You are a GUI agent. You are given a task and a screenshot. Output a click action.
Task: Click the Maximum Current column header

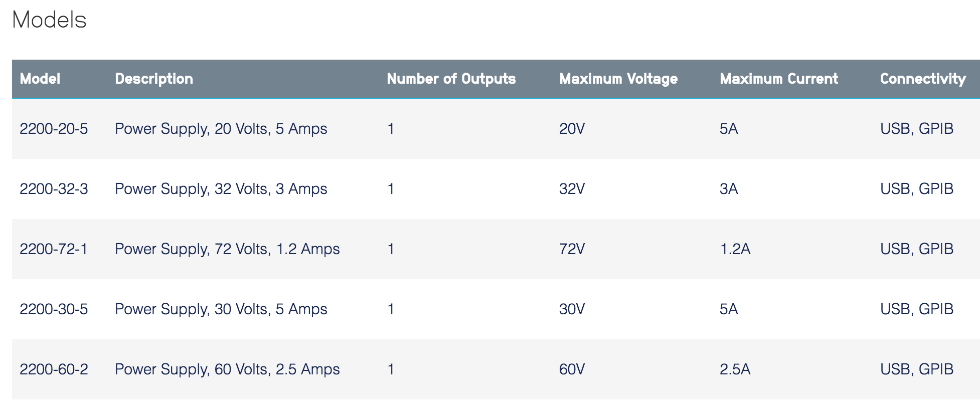coord(779,79)
